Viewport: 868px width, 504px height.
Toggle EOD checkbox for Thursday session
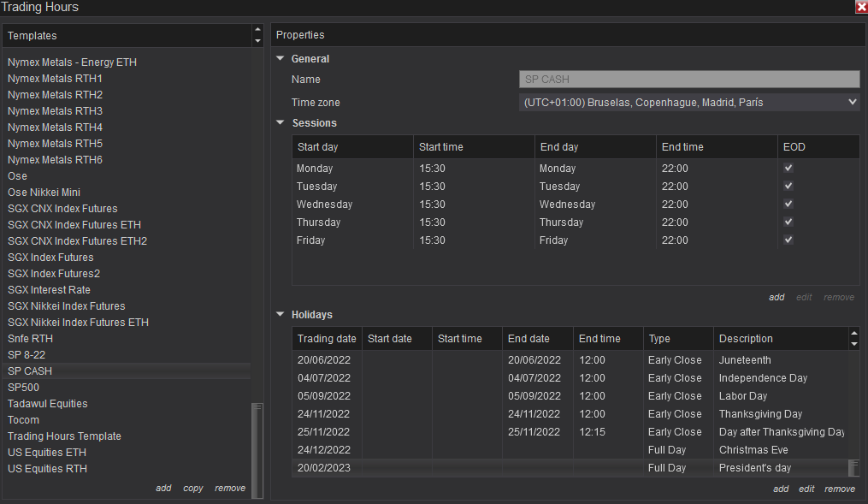pos(788,222)
